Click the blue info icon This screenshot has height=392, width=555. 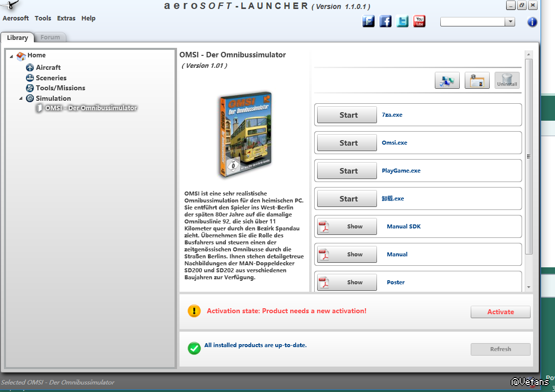click(x=532, y=22)
